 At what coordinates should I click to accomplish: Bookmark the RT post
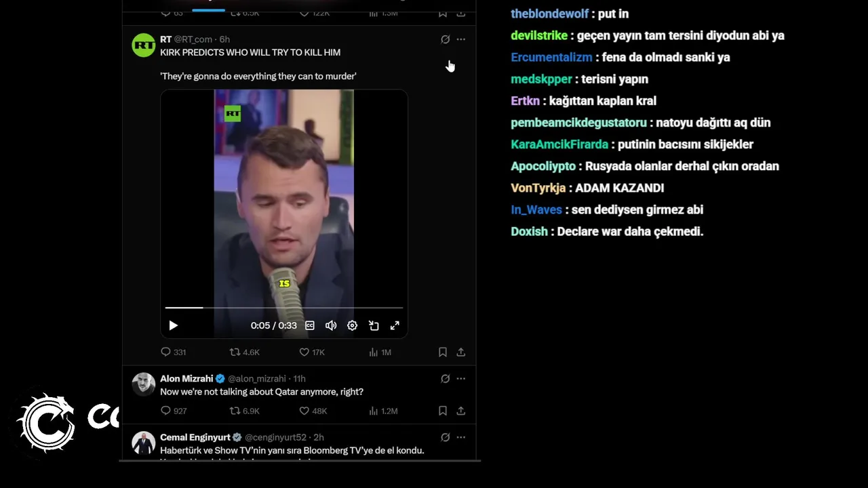442,352
